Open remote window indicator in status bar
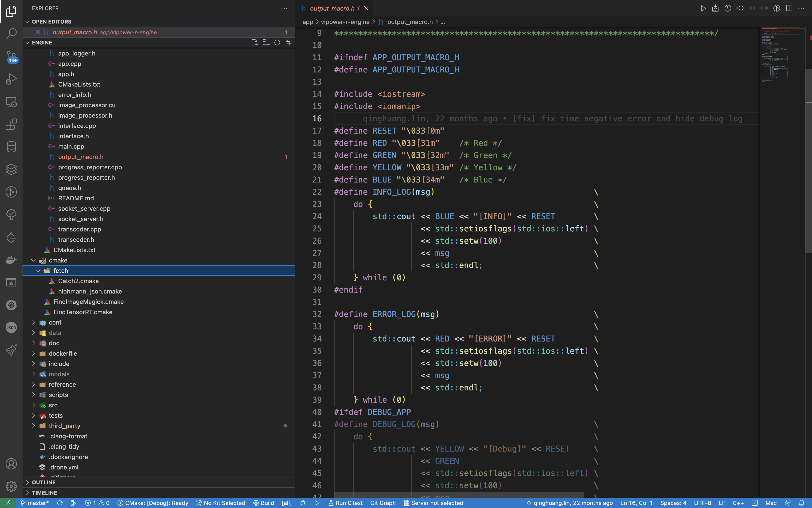The width and height of the screenshot is (812, 508). coord(8,503)
